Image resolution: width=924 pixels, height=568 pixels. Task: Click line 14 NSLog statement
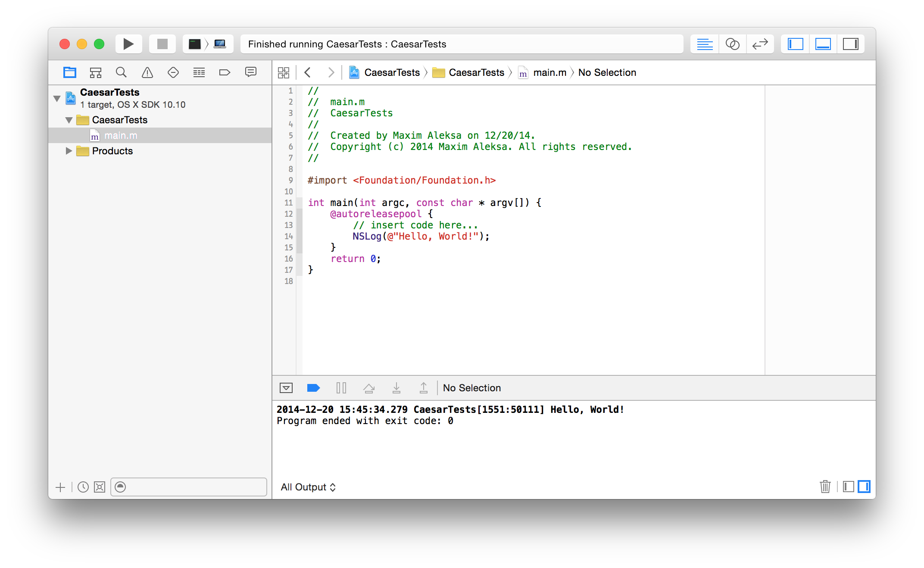tap(421, 236)
